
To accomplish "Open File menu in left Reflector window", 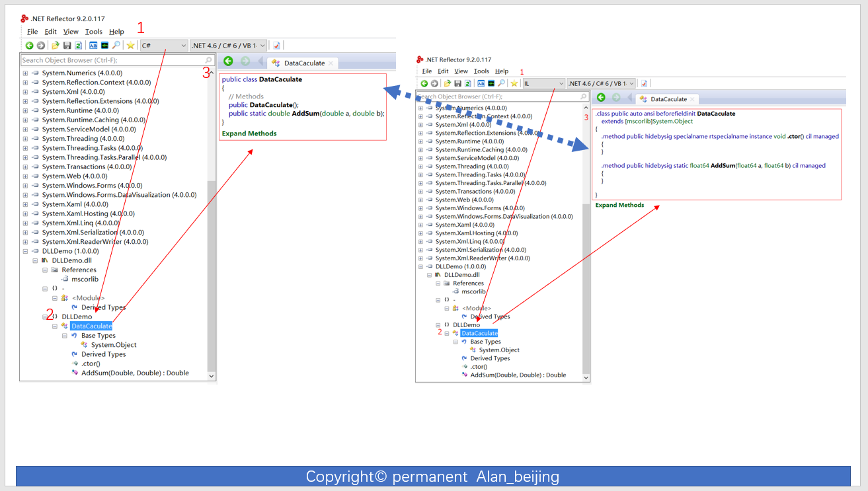I will [x=32, y=32].
